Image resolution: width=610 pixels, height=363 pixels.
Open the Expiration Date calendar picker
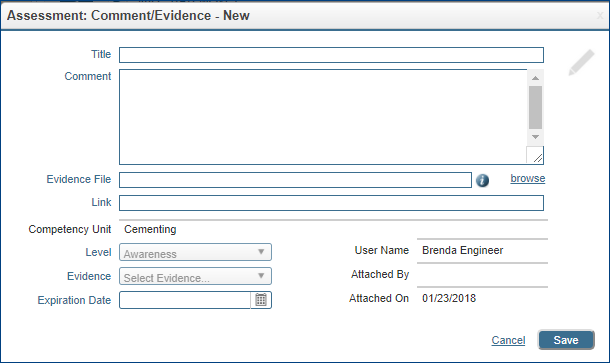tap(261, 300)
